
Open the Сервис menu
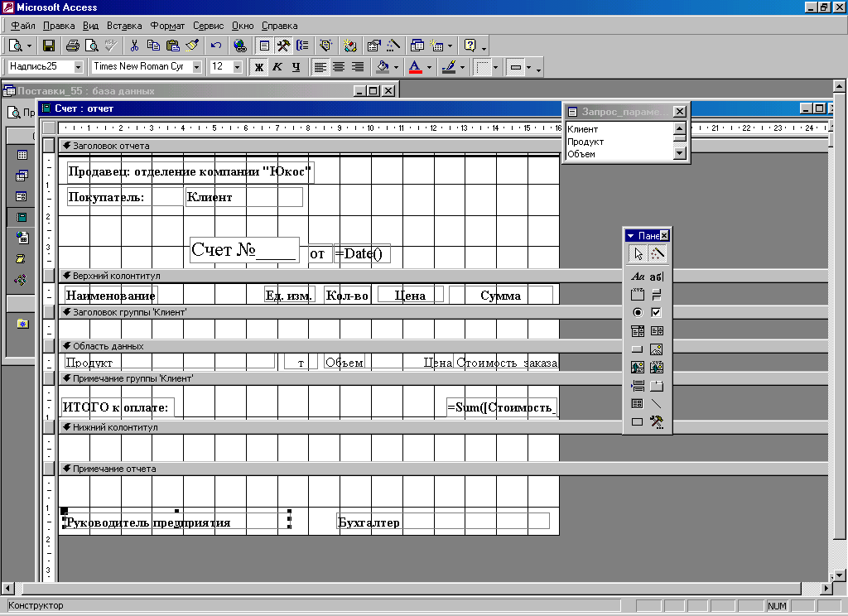pos(207,26)
